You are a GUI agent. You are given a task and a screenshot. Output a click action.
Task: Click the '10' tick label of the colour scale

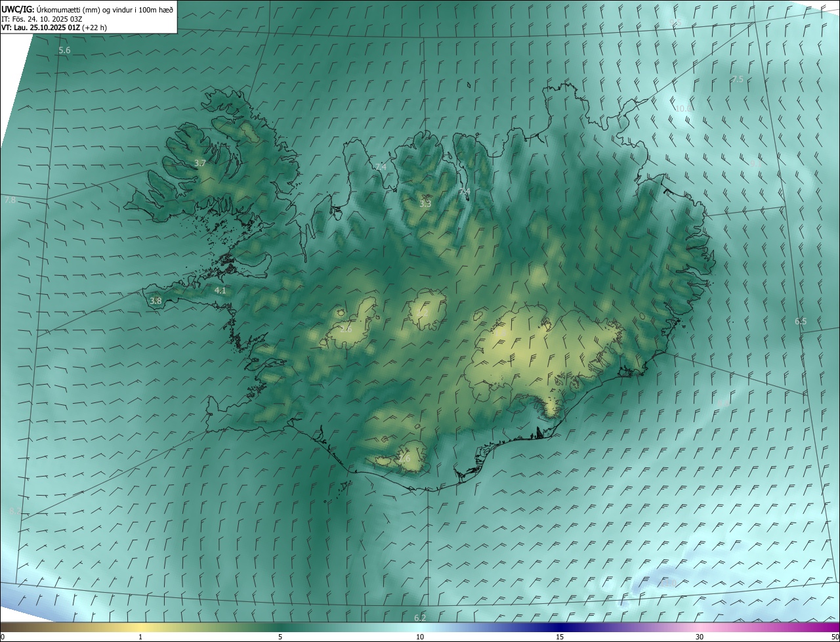tap(420, 637)
